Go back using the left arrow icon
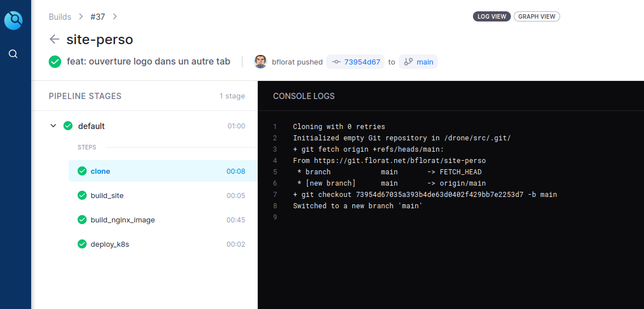The height and width of the screenshot is (309, 644). (x=54, y=40)
